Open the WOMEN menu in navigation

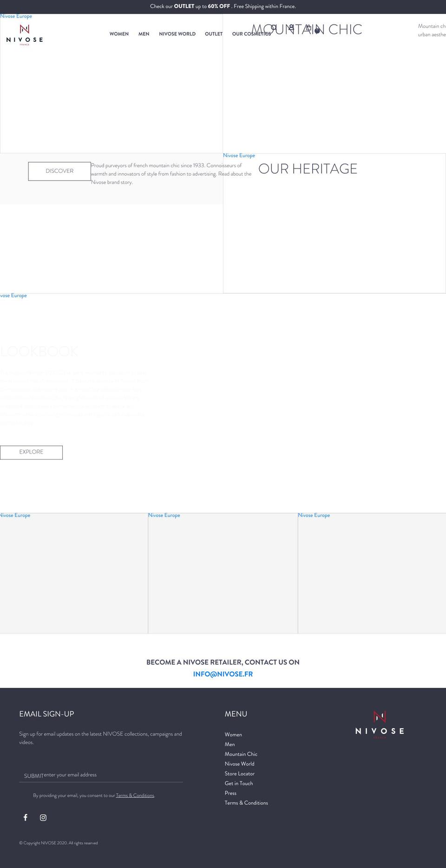[119, 34]
